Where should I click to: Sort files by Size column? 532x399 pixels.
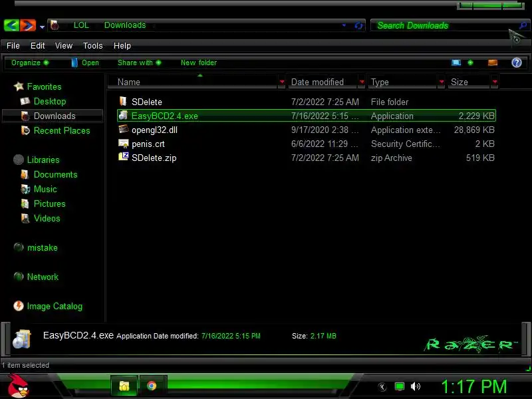click(x=469, y=82)
